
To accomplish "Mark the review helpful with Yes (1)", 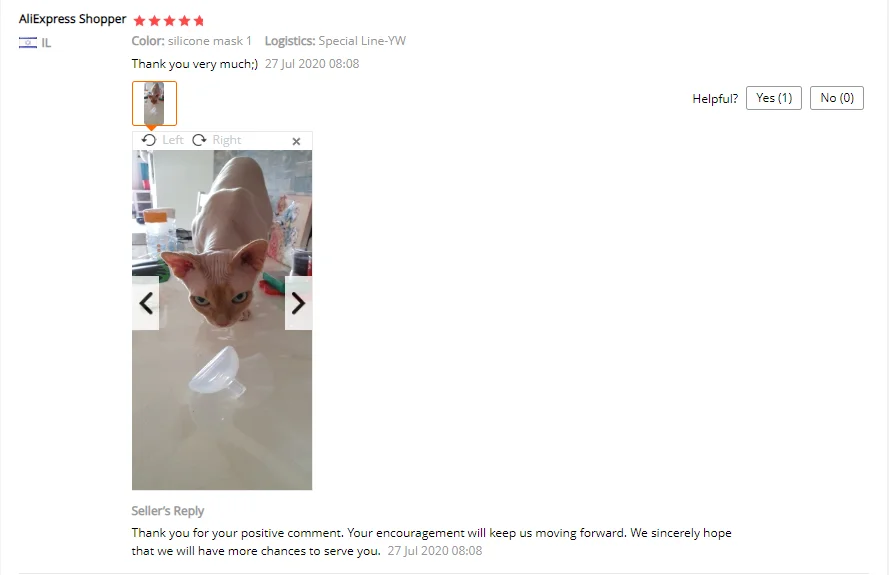I will (x=773, y=98).
